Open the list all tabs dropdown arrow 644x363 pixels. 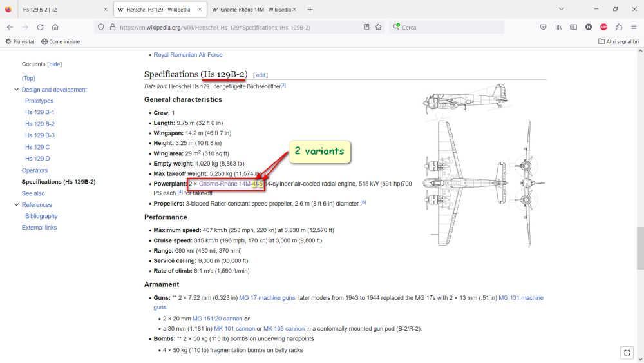point(560,9)
